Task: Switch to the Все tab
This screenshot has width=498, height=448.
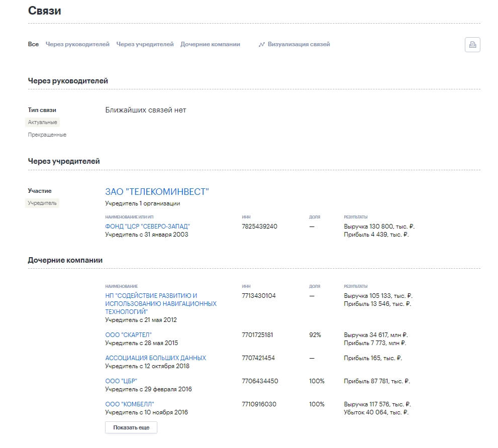Action: (x=33, y=44)
